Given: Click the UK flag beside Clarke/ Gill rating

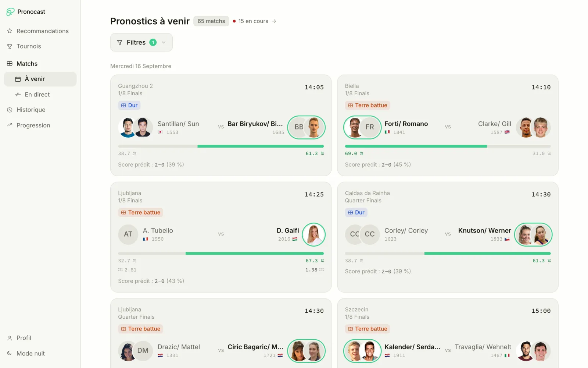Looking at the screenshot, I should [x=507, y=132].
